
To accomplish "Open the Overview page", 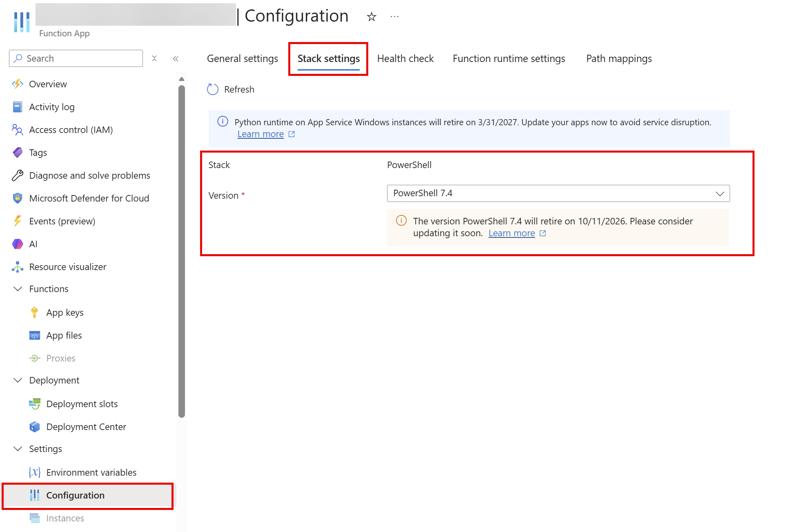I will click(48, 84).
